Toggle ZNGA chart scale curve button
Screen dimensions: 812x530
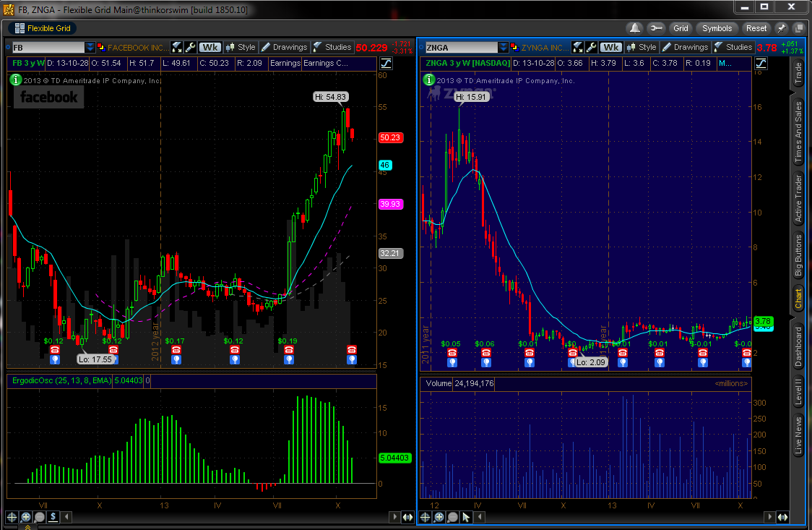pyautogui.click(x=761, y=63)
